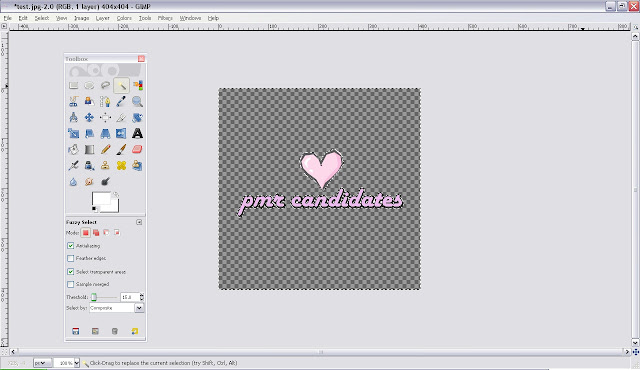Select the Airbrush tool
The height and width of the screenshot is (370, 640).
(x=73, y=165)
